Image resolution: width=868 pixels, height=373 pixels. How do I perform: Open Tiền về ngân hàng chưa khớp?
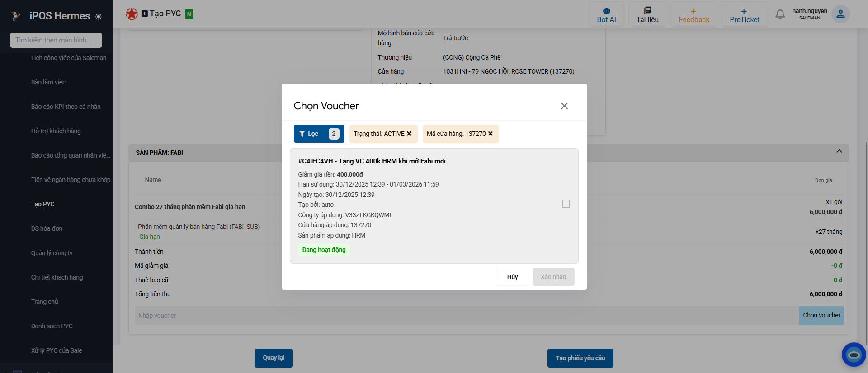pos(71,180)
